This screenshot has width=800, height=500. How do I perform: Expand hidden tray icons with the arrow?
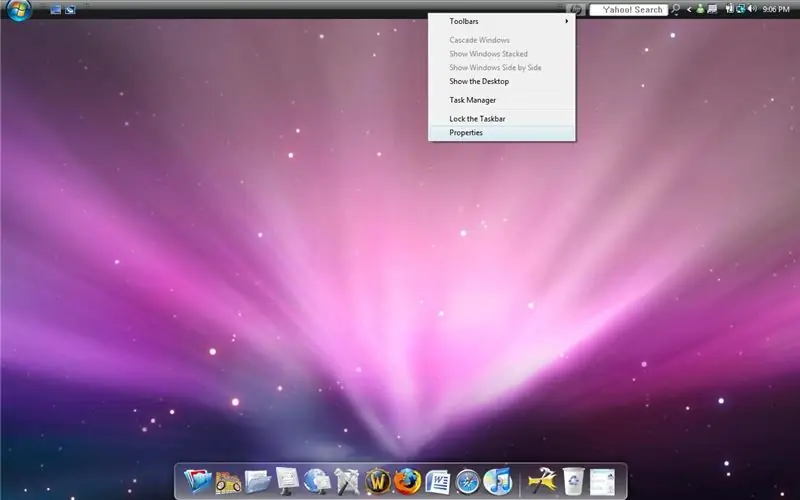[689, 9]
